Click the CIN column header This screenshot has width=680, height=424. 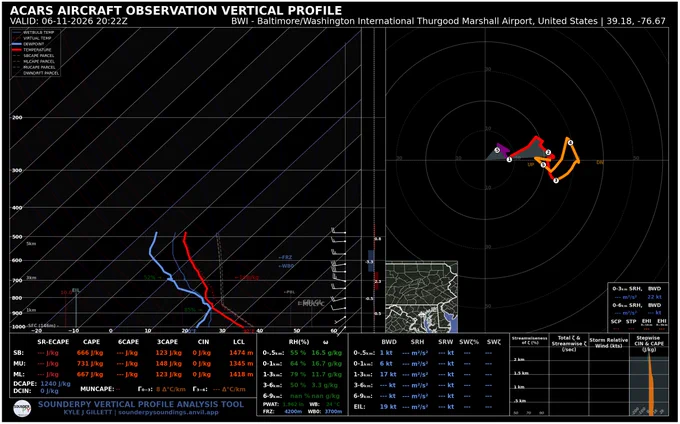point(203,342)
